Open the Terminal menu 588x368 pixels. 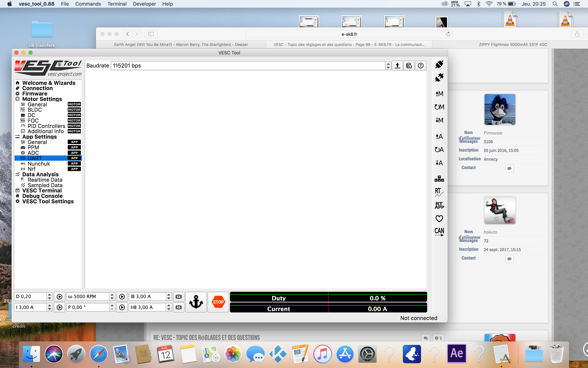pos(117,4)
